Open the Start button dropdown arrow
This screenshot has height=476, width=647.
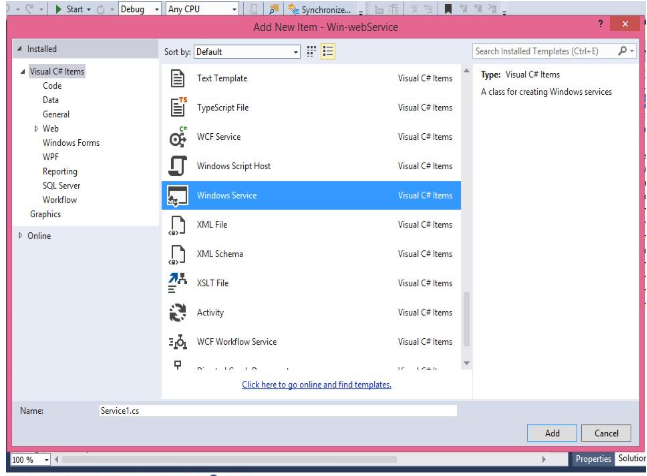[x=89, y=9]
